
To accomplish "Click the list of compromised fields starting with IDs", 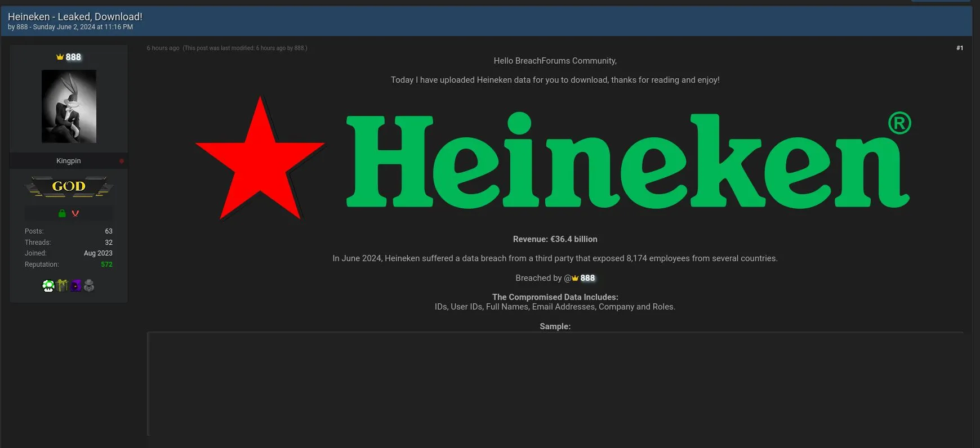I will [x=555, y=307].
